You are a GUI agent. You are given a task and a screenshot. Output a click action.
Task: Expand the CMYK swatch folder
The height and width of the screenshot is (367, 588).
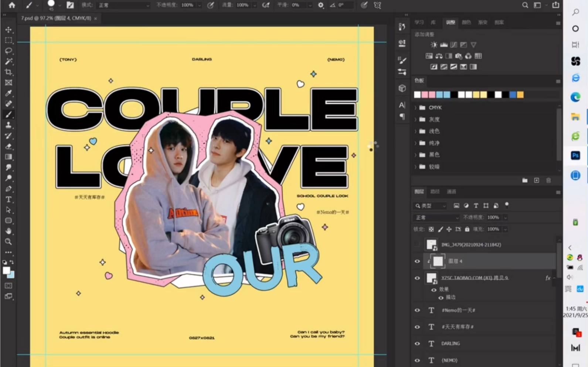415,107
